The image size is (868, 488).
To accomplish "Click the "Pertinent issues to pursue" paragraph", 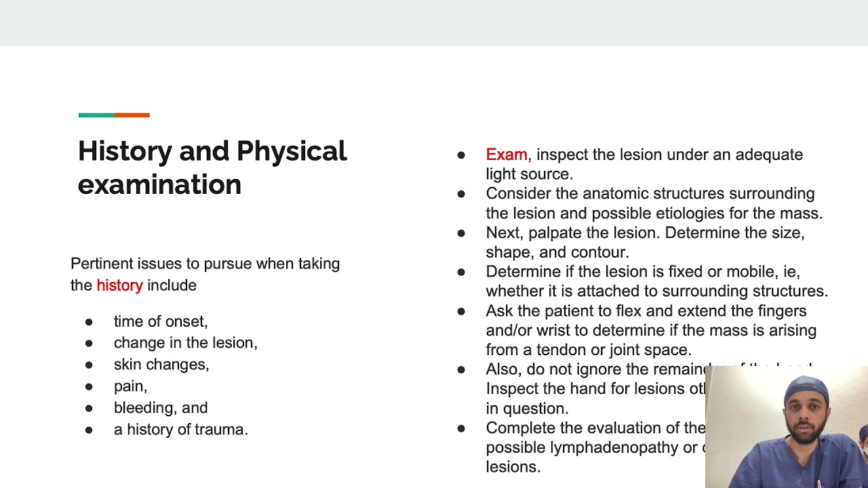I will coord(205,274).
